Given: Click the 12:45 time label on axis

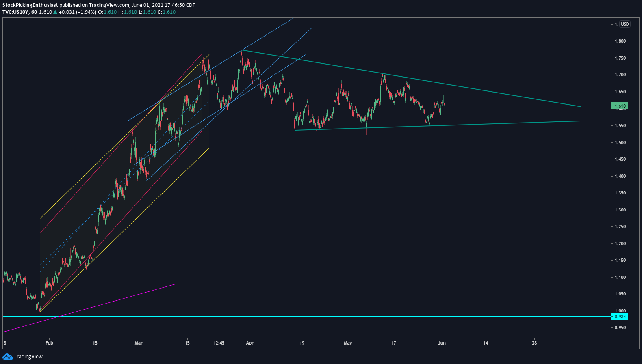Looking at the screenshot, I should tap(219, 343).
